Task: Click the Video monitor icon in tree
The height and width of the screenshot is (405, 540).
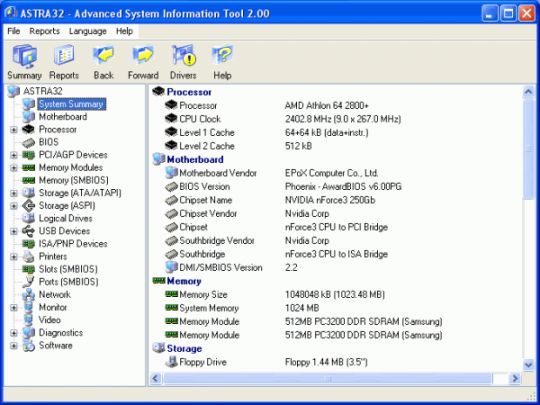Action: click(29, 320)
